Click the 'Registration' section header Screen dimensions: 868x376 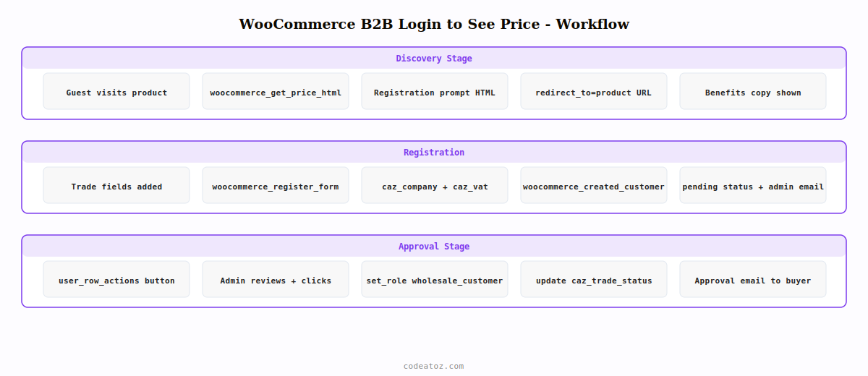434,153
